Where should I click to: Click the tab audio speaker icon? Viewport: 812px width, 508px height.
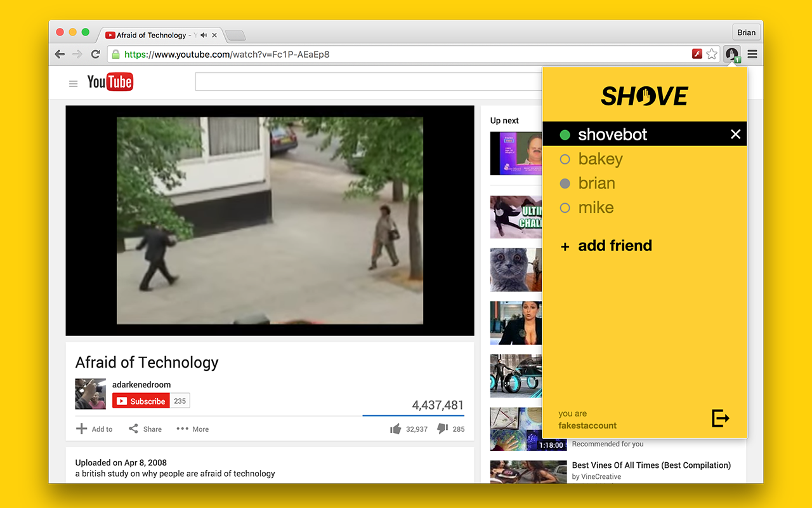pyautogui.click(x=203, y=35)
